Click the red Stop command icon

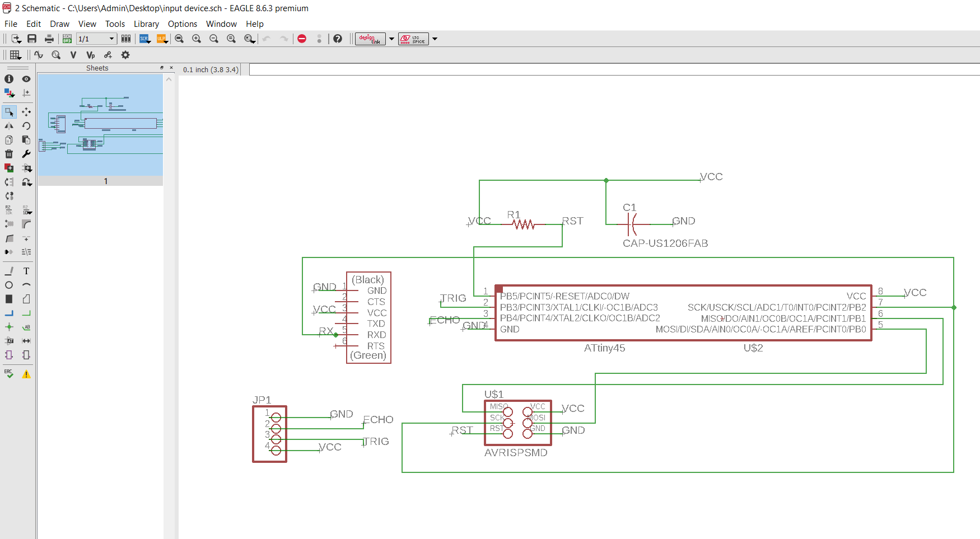[302, 39]
